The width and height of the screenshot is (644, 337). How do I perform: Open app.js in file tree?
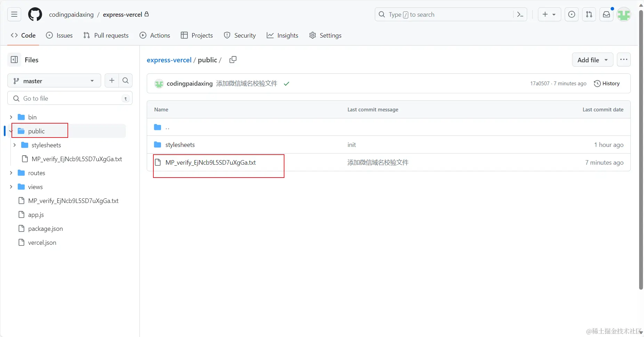pyautogui.click(x=36, y=214)
